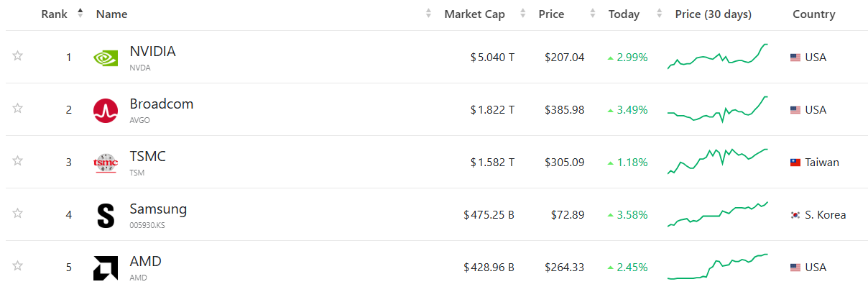The height and width of the screenshot is (292, 868).
Task: Click the Price column header
Action: (551, 14)
